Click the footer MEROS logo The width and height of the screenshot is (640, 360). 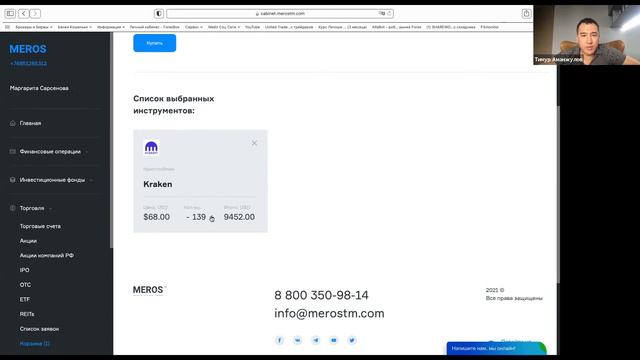click(x=149, y=290)
